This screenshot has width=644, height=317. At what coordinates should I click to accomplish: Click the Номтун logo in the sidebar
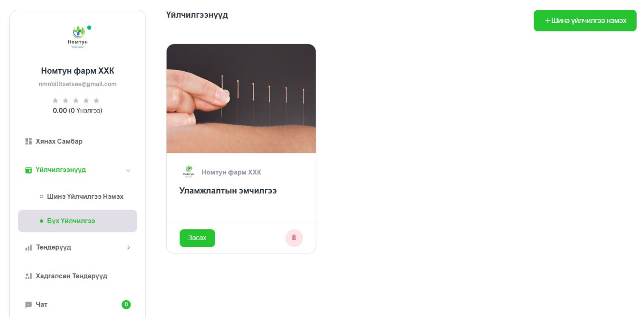78,38
